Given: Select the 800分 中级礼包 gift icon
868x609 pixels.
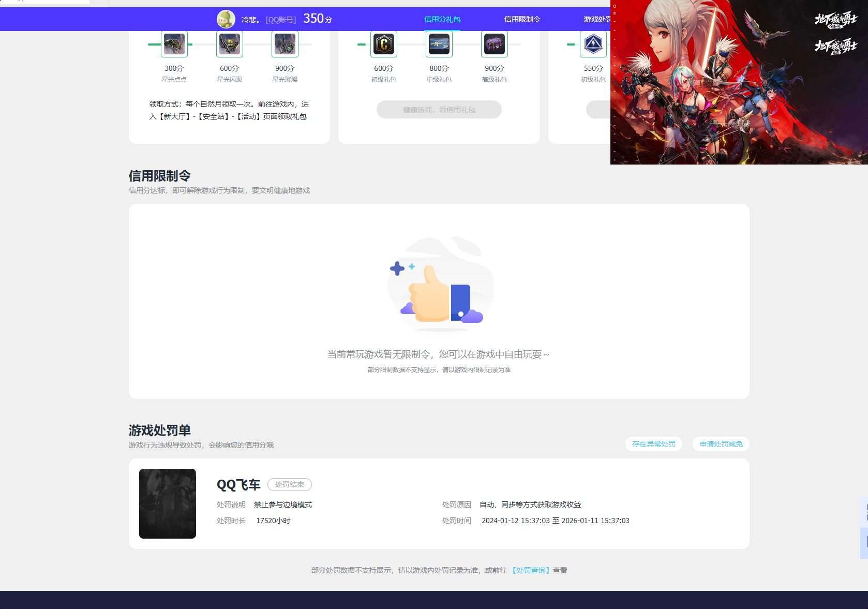Looking at the screenshot, I should 439,44.
